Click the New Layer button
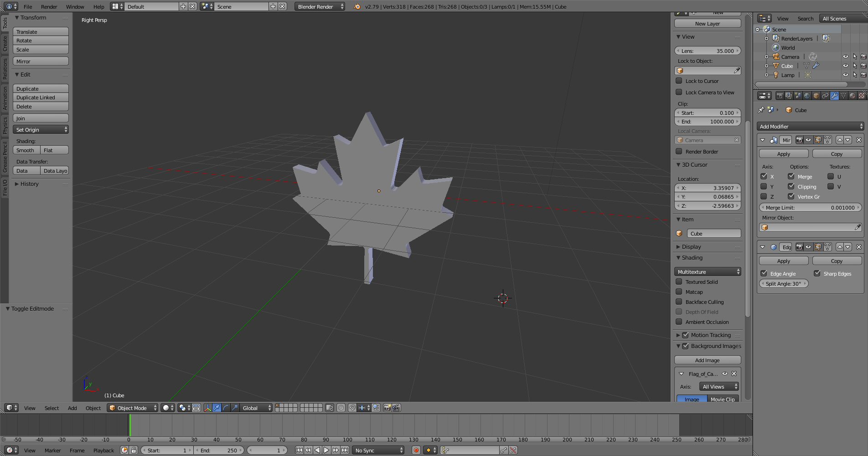This screenshot has width=868, height=456. pyautogui.click(x=708, y=23)
